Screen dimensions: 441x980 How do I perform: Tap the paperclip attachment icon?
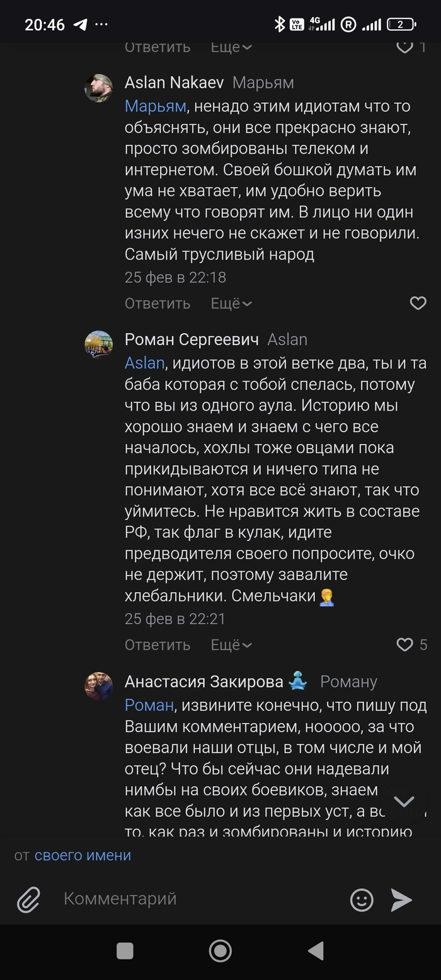point(28,899)
